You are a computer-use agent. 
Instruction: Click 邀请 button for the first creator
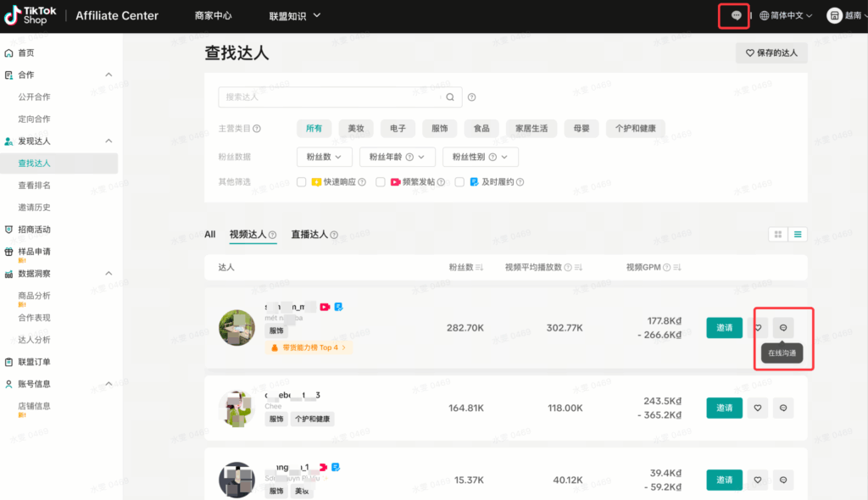pos(724,327)
